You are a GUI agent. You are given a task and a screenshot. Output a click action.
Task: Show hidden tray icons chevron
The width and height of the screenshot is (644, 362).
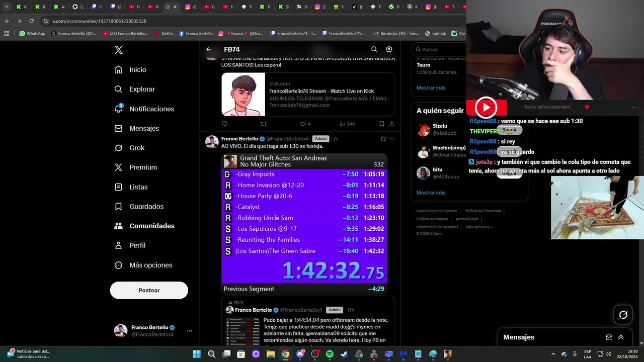553,354
